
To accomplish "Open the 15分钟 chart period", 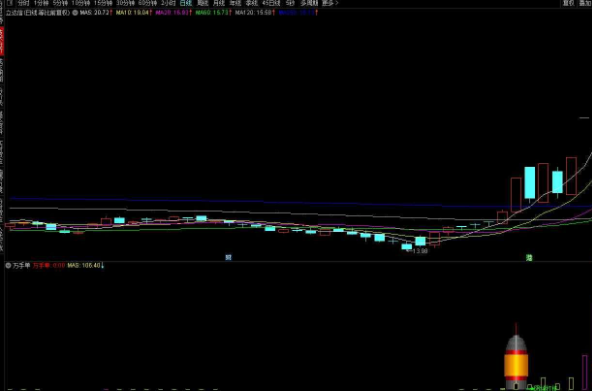I will [103, 3].
